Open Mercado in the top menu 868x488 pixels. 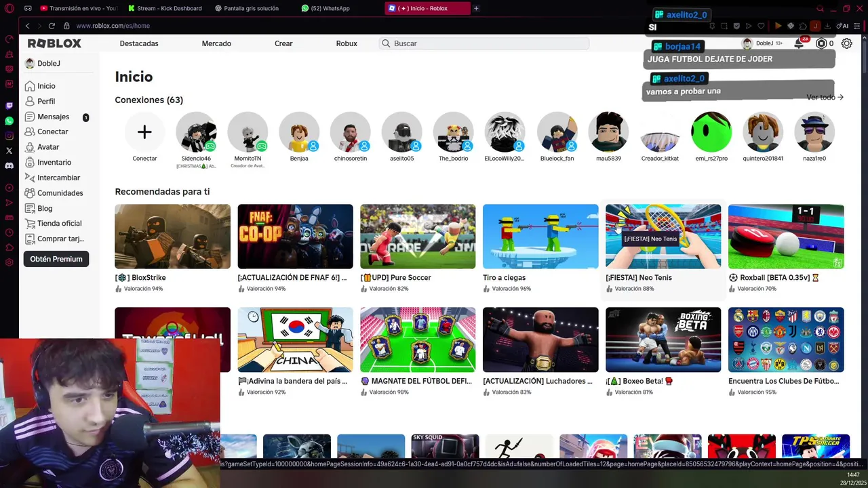[x=216, y=43]
